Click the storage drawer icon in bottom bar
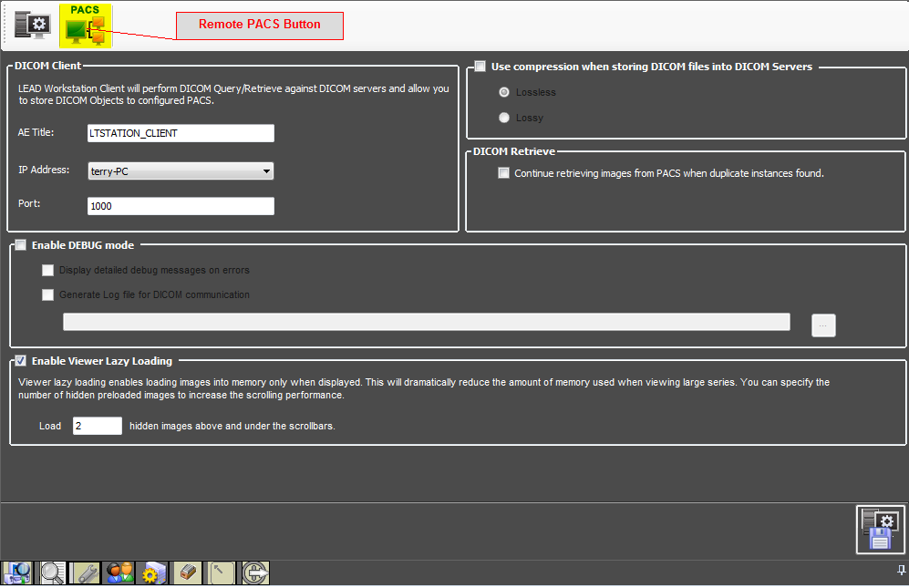This screenshot has height=588, width=909. 187,573
